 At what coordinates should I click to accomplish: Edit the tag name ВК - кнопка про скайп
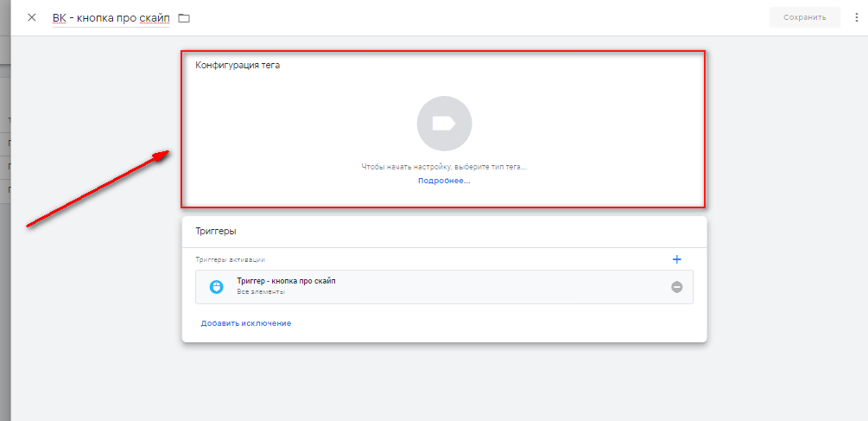point(111,18)
